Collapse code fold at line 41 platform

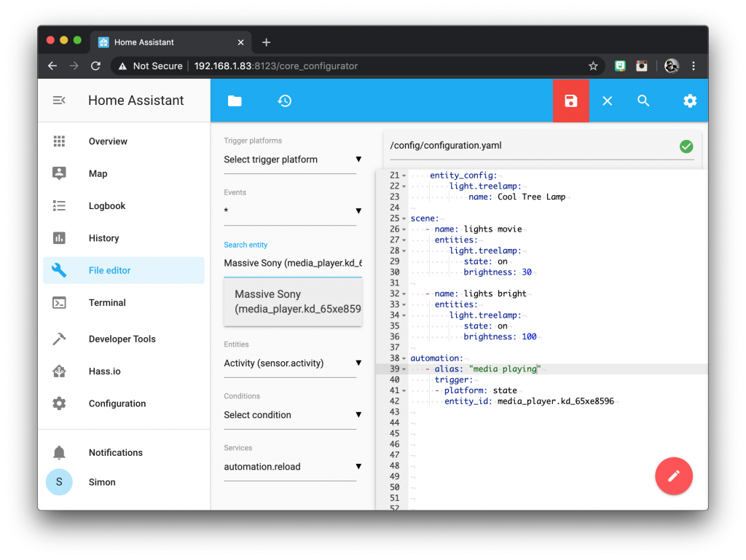[x=404, y=391]
